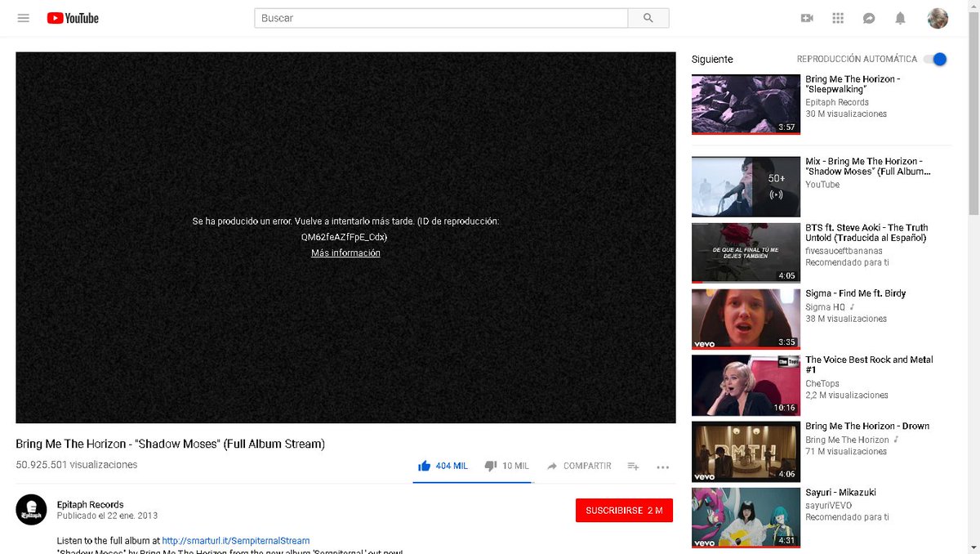
Task: Open the hamburger guide menu
Action: click(23, 18)
